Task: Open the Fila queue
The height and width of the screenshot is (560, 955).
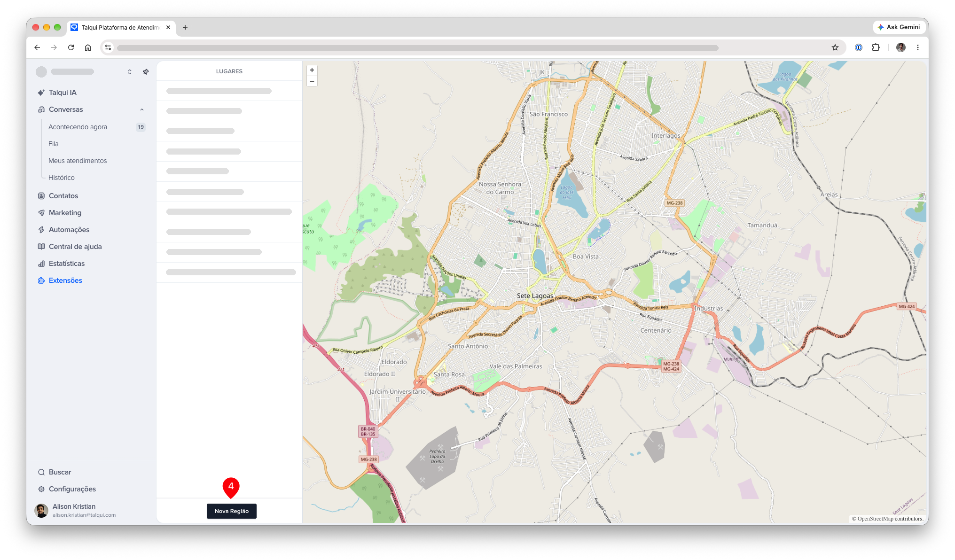Action: 54,144
